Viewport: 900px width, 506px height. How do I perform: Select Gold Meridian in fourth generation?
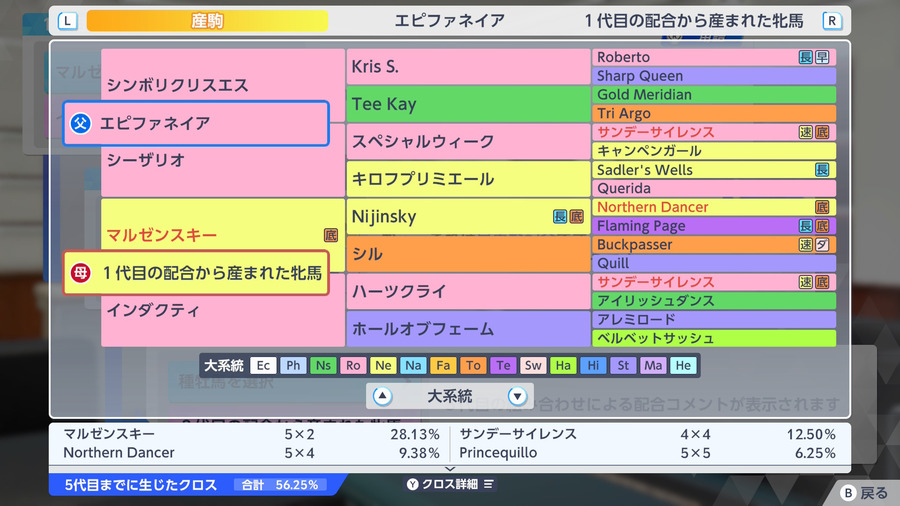[714, 95]
